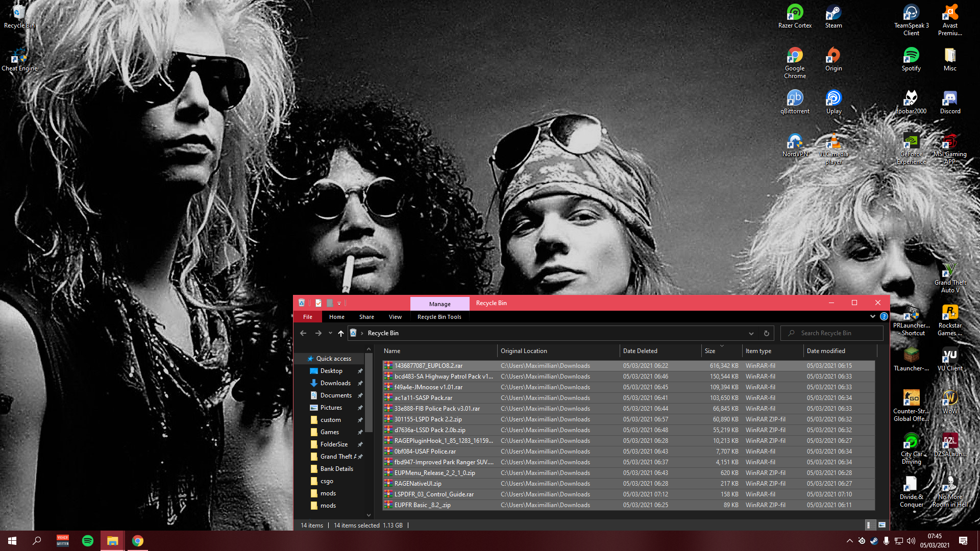
Task: Click the Help question mark icon
Action: click(x=884, y=316)
